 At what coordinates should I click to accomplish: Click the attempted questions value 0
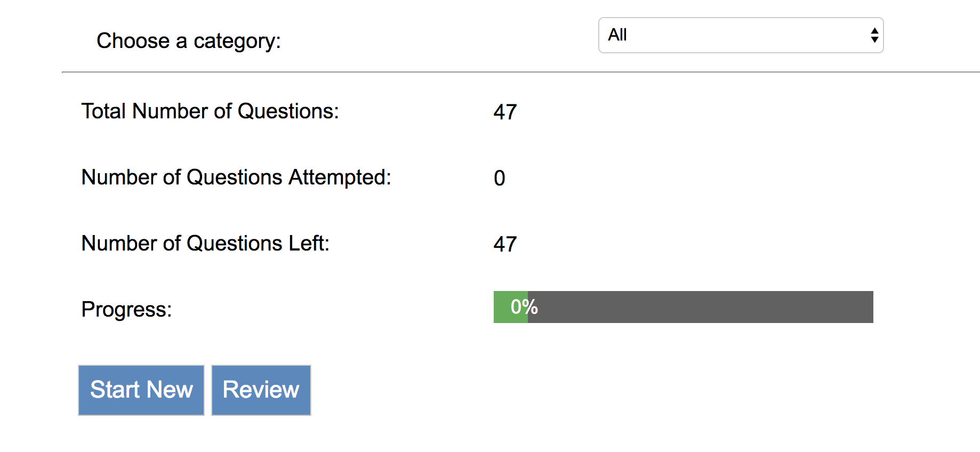500,178
